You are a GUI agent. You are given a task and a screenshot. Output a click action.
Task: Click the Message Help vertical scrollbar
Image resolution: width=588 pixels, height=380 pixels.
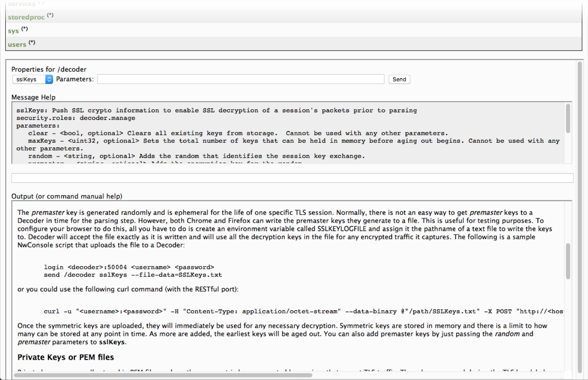coord(568,118)
